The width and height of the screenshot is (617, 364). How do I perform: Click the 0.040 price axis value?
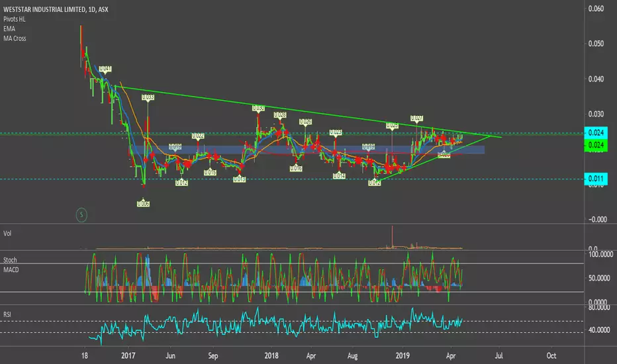[x=596, y=79]
